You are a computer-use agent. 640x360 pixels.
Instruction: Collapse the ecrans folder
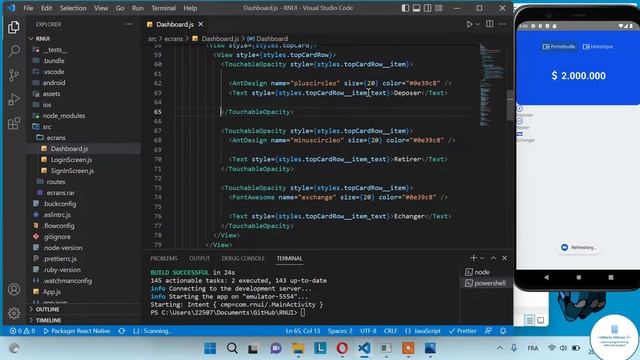(56, 138)
